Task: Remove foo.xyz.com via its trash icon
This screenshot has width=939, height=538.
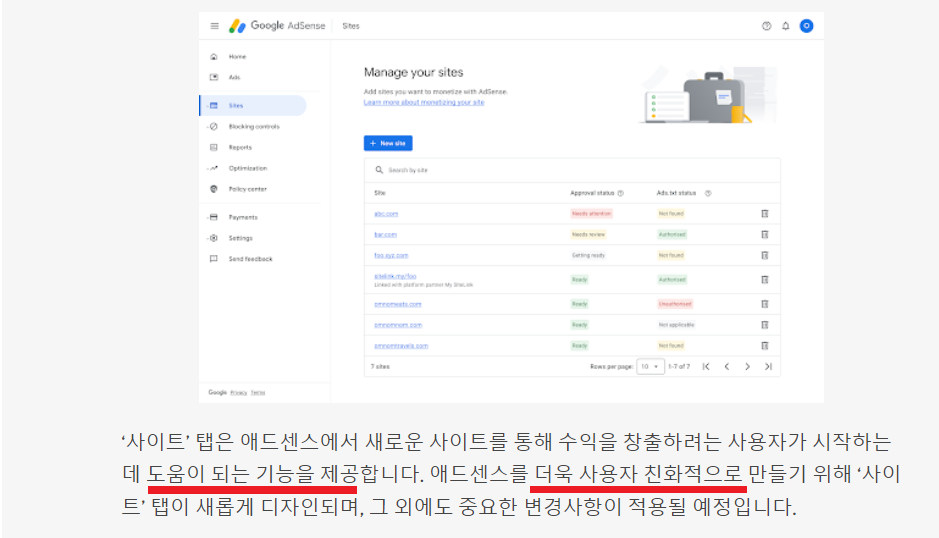Action: coord(765,255)
